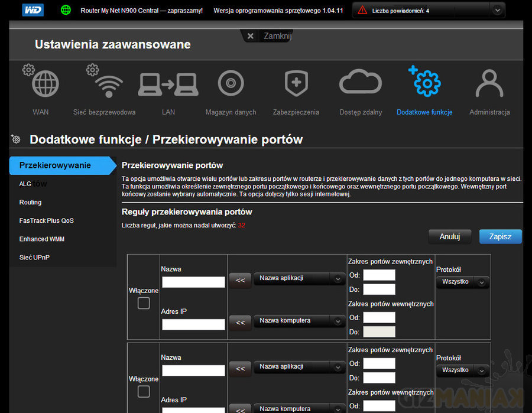Switch to the Routing sidebar item
Viewport: 532px width, 413px height.
click(30, 202)
